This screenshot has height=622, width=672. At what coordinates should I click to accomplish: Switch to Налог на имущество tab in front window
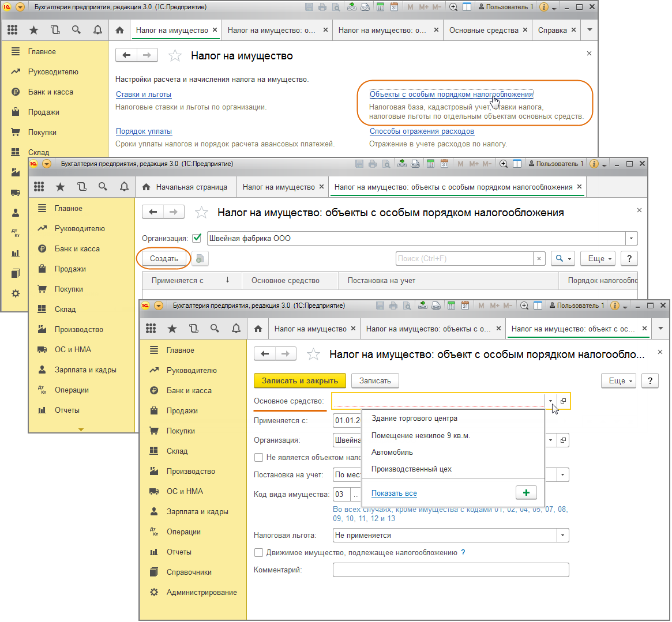point(310,329)
